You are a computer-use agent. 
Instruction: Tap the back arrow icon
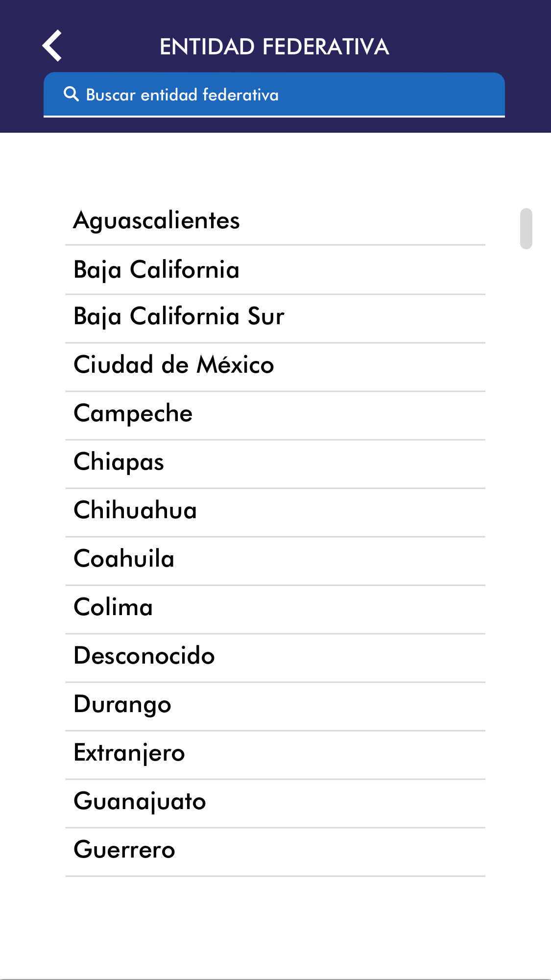pos(52,46)
